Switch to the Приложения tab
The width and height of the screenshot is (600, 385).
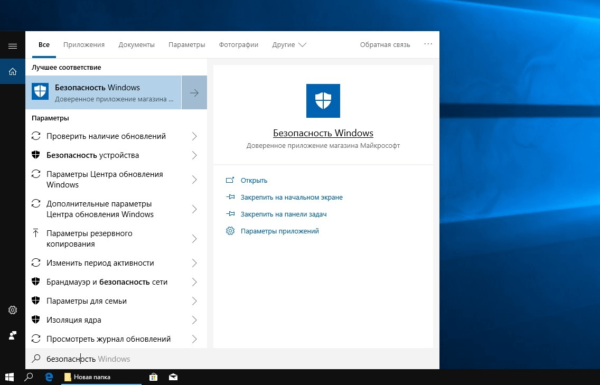tap(84, 45)
